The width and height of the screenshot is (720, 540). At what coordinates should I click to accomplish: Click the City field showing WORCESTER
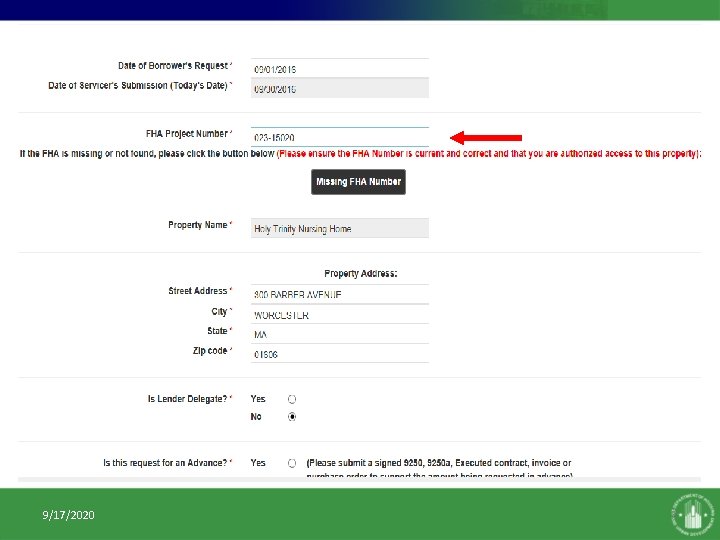pos(340,314)
